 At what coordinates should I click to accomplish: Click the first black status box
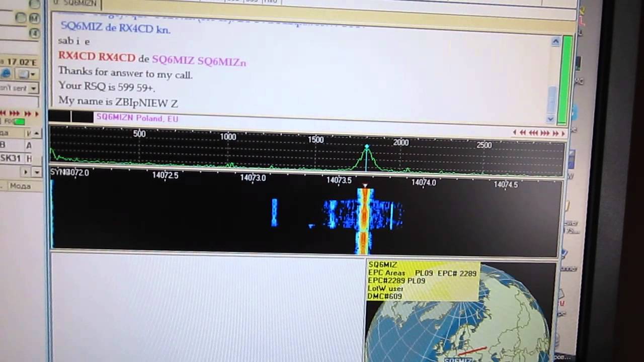[59, 117]
